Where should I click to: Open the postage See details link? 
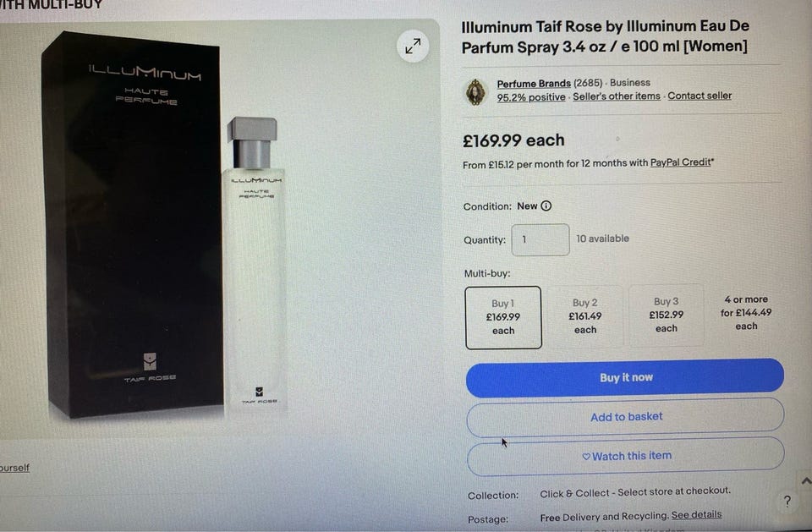(x=696, y=514)
